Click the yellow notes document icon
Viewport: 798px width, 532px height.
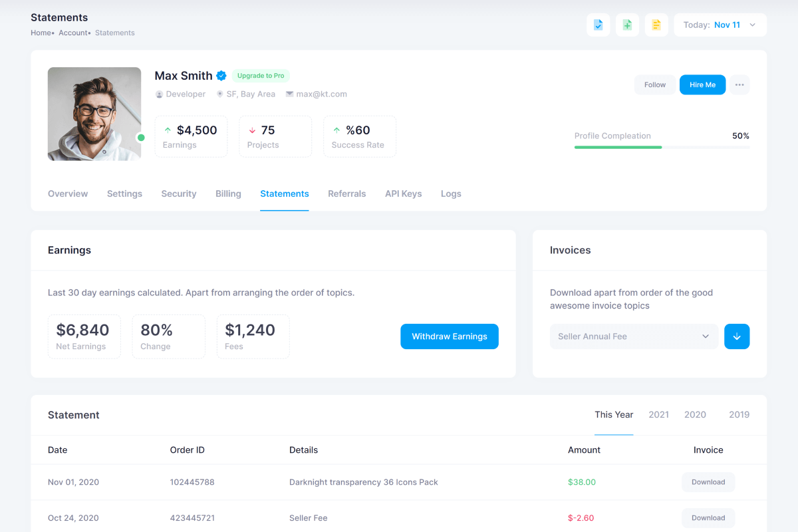pyautogui.click(x=656, y=25)
